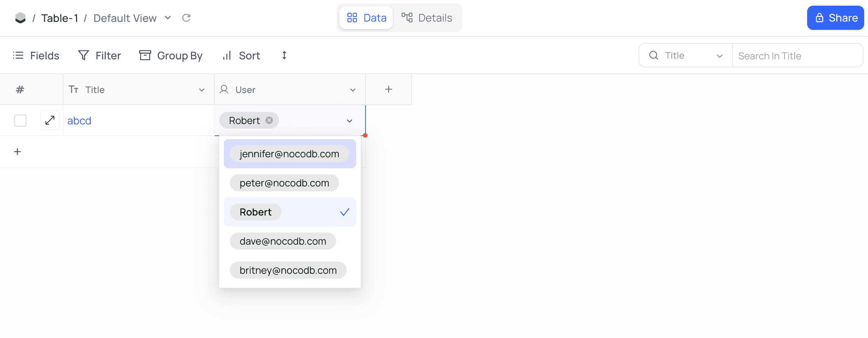Screen dimensions: 868x338
Task: Click the search magnifier icon
Action: click(653, 56)
